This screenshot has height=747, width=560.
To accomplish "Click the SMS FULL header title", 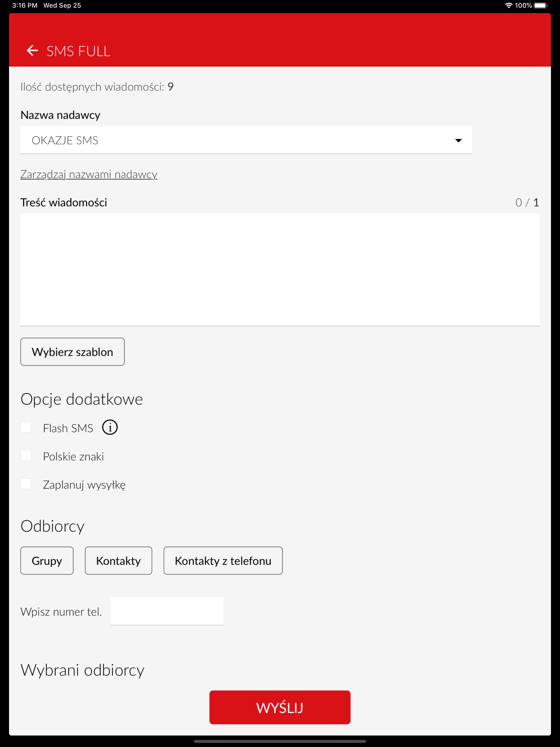I will point(78,51).
